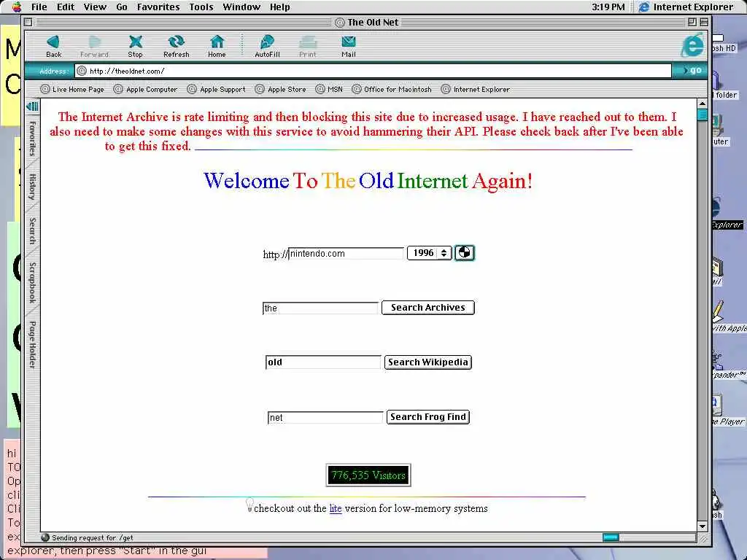The width and height of the screenshot is (747, 560).
Task: Follow the lite version link
Action: (336, 508)
